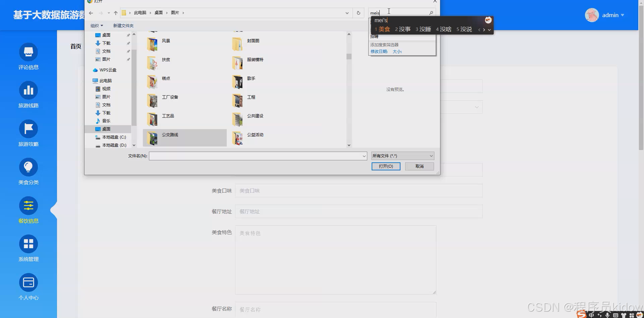Expand IME candidate list arrow
644x318 pixels.
pos(489,30)
